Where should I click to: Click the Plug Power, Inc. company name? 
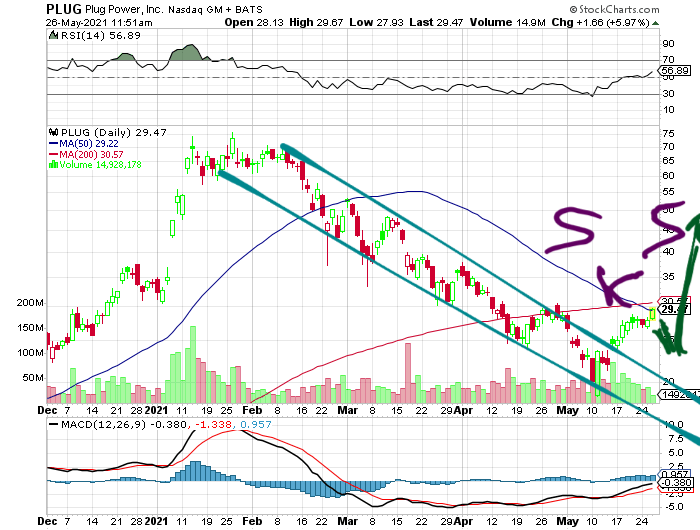click(x=125, y=9)
